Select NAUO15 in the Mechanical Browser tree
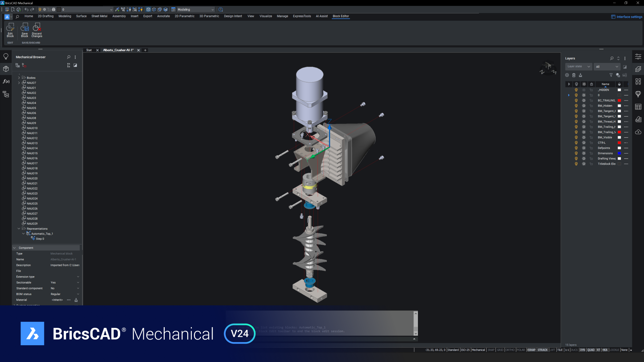 coord(32,153)
